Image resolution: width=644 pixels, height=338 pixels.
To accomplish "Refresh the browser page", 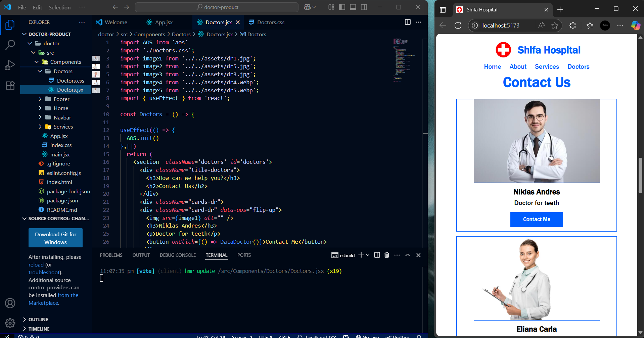I will (x=458, y=26).
